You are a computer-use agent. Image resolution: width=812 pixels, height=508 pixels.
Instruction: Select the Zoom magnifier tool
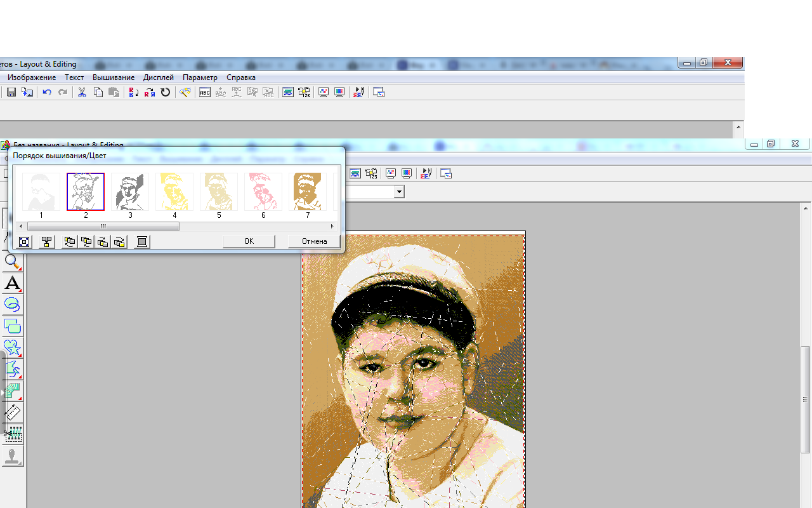tap(12, 261)
